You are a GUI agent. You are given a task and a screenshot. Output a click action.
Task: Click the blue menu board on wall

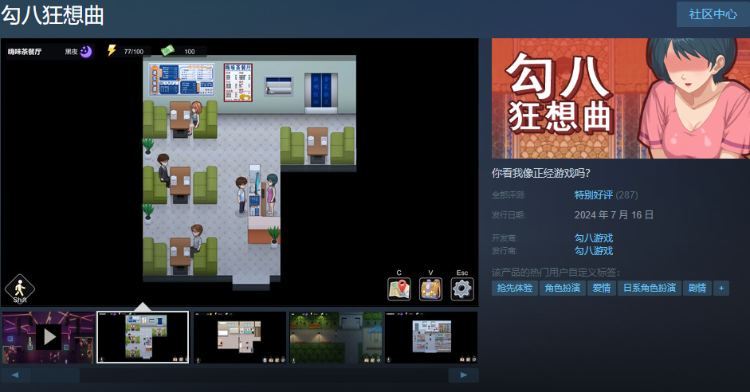point(181,79)
